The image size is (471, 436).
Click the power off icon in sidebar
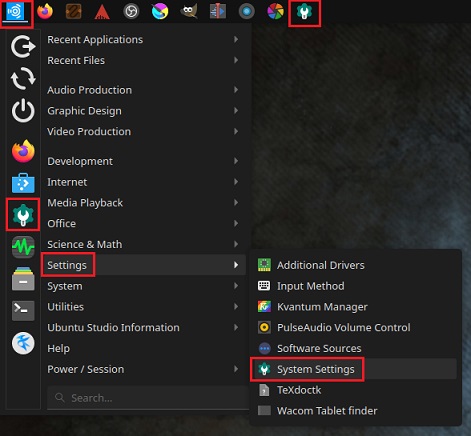pyautogui.click(x=23, y=110)
